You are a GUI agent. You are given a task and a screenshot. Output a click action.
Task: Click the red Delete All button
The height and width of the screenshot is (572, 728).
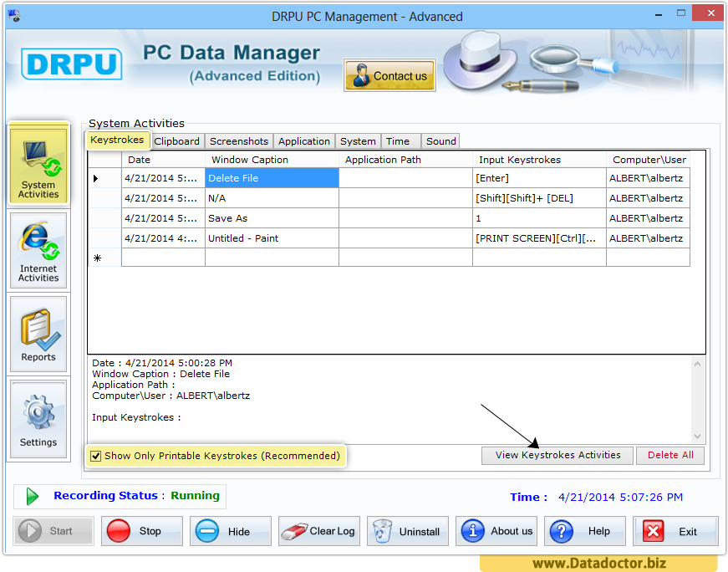coord(670,456)
